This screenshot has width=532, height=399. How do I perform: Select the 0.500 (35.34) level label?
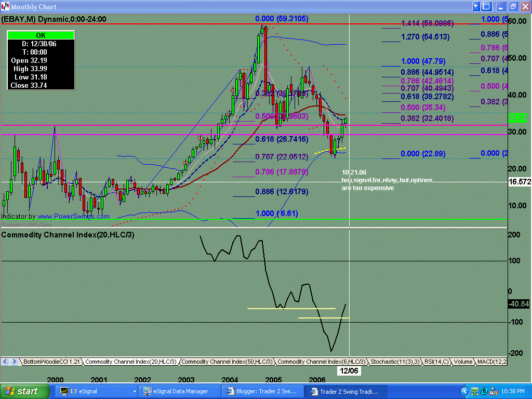click(423, 108)
